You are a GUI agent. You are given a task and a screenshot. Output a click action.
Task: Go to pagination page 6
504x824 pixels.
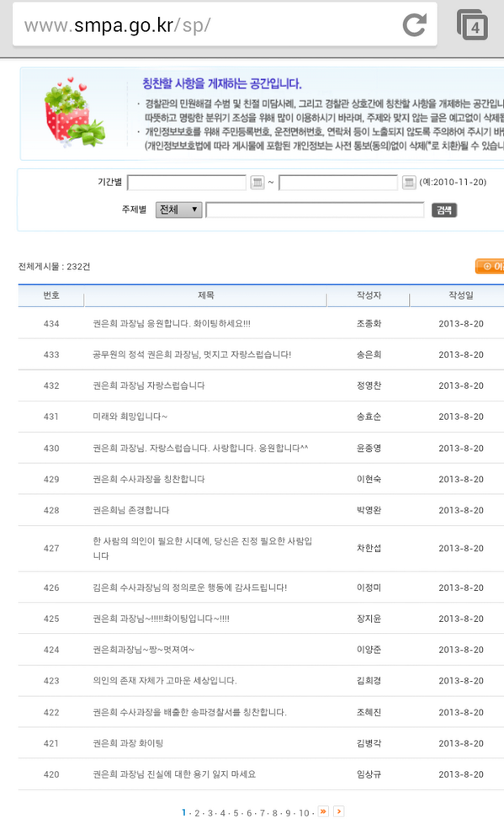(x=249, y=813)
